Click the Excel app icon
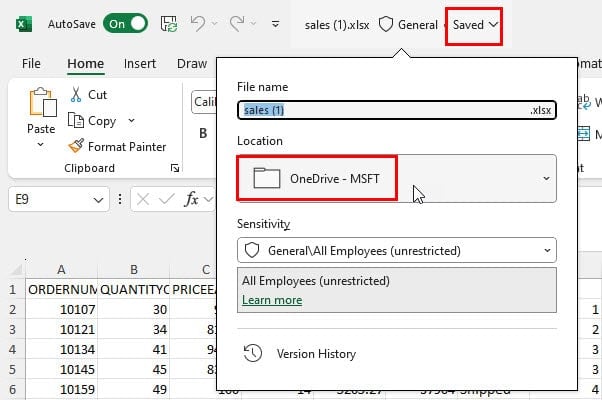Viewport: 602px width, 400px height. point(24,24)
